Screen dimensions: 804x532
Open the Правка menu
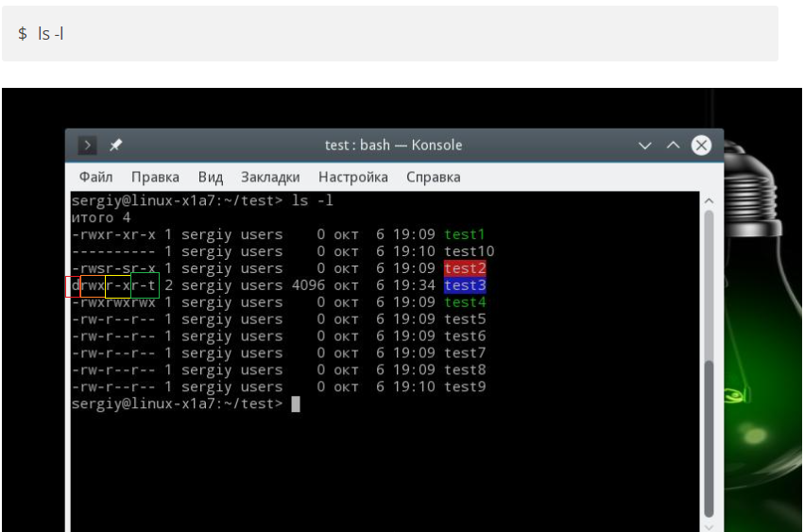point(155,177)
